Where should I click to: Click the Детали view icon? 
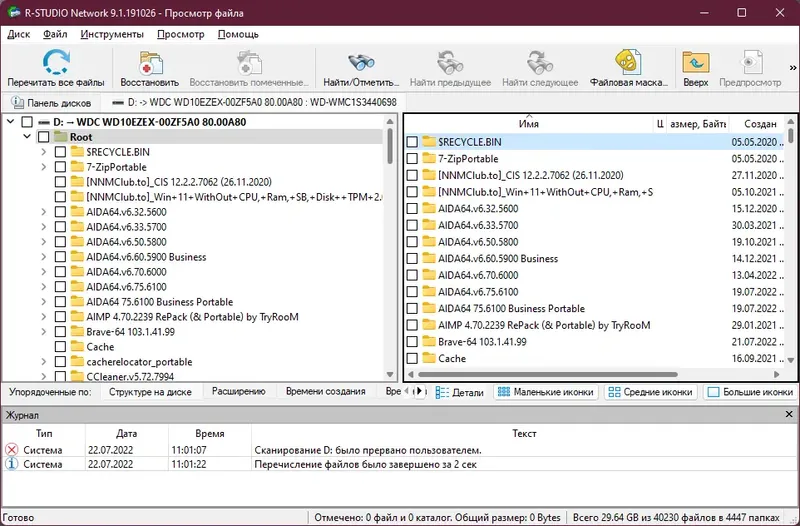click(442, 392)
